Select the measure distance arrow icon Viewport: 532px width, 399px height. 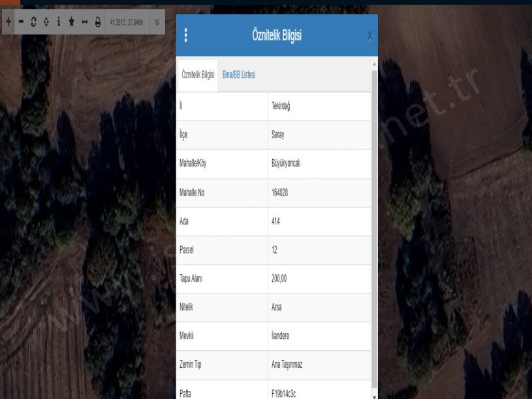click(x=85, y=22)
